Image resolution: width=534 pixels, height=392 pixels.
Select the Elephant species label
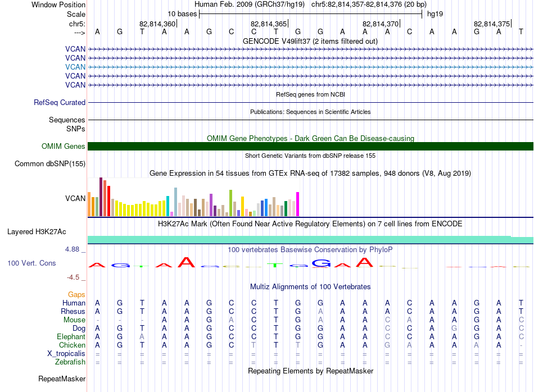pyautogui.click(x=71, y=336)
